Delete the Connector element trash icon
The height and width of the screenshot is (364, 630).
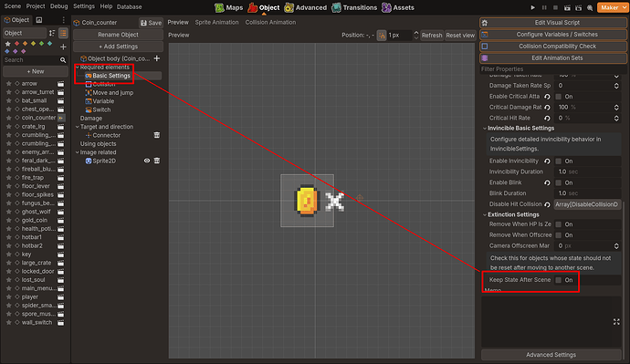coord(157,135)
